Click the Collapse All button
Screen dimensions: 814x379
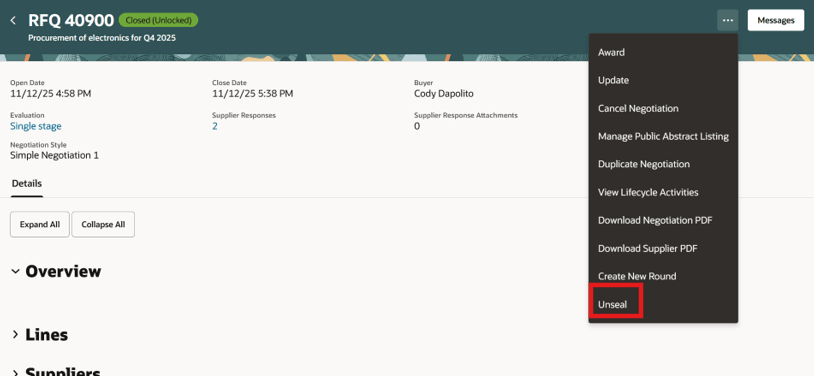tap(103, 224)
